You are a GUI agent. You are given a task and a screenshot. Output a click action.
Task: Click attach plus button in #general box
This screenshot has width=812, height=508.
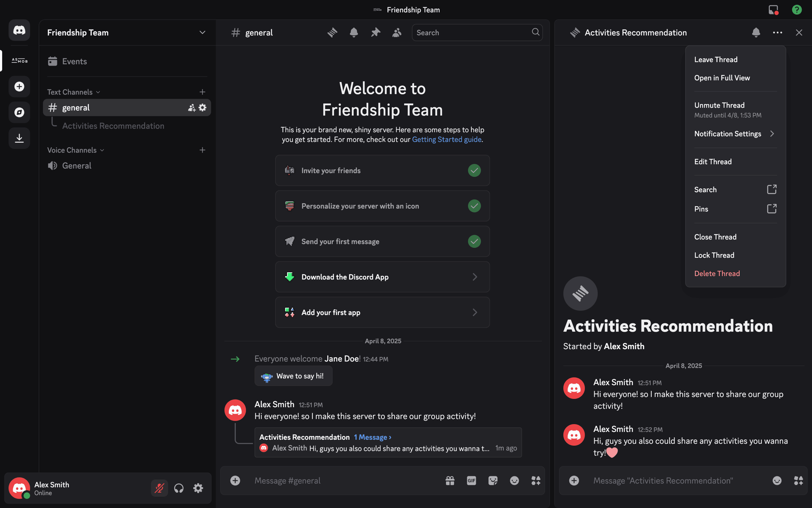tap(235, 480)
